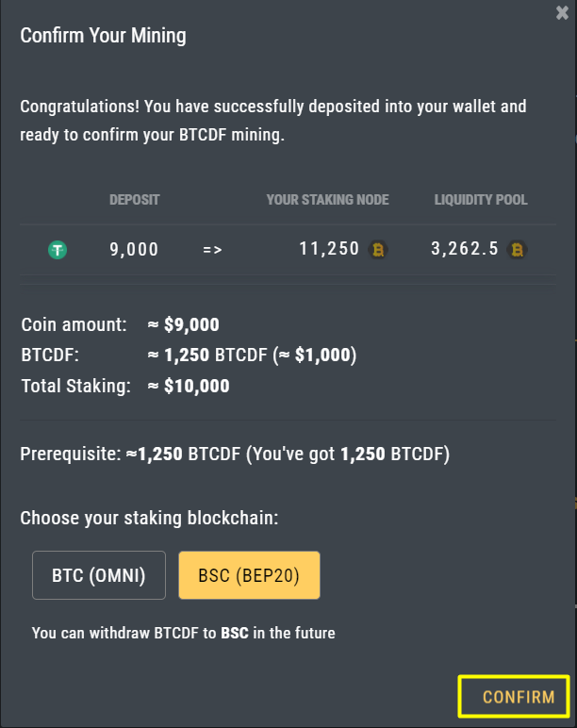The image size is (577, 728).
Task: Select BSC (BEP20) staking blockchain
Action: coord(249,575)
